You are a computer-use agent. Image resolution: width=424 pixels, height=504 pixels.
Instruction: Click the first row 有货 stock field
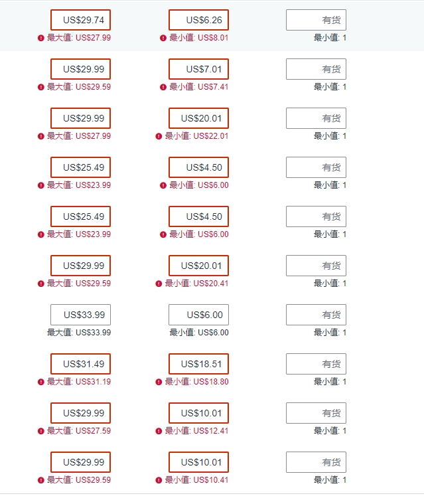316,20
